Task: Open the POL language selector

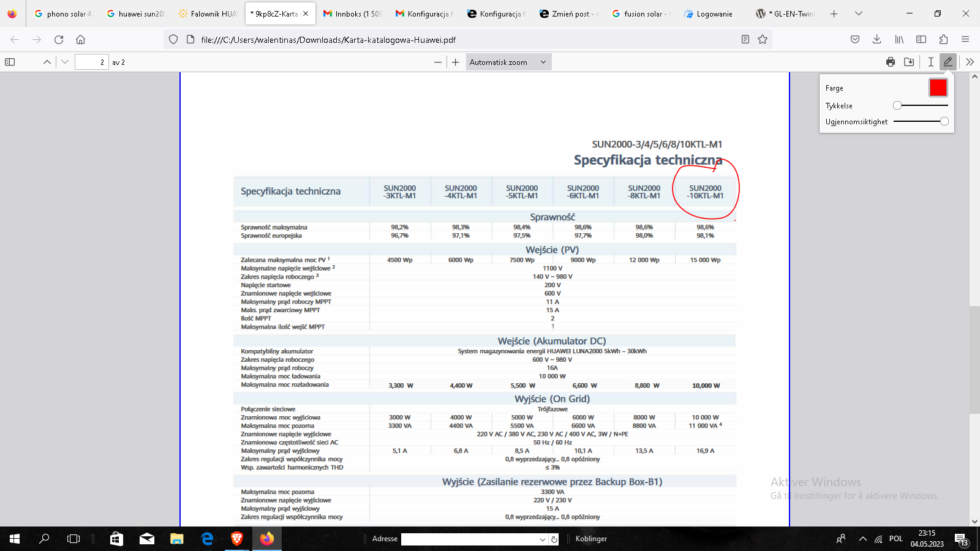Action: [x=896, y=539]
